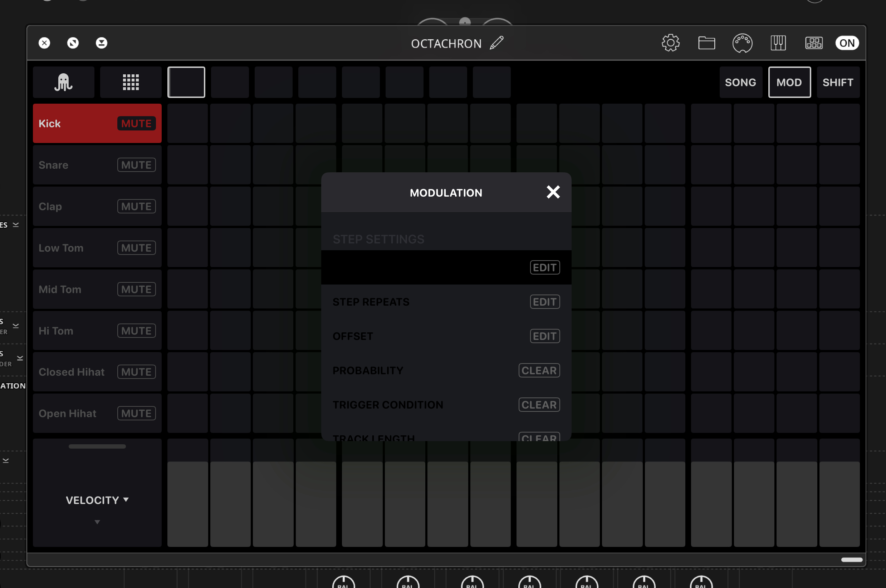Select the second pattern slot

[x=230, y=82]
